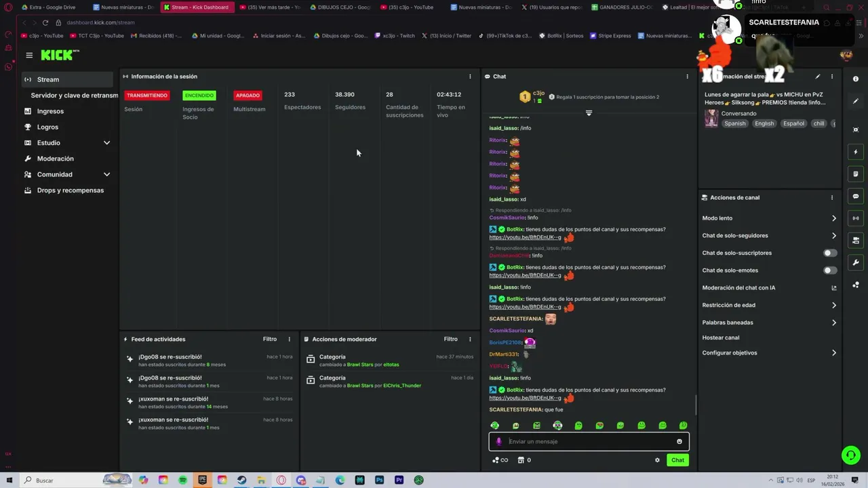Click the Spanish tag chip
Image resolution: width=868 pixels, height=488 pixels.
(734, 123)
